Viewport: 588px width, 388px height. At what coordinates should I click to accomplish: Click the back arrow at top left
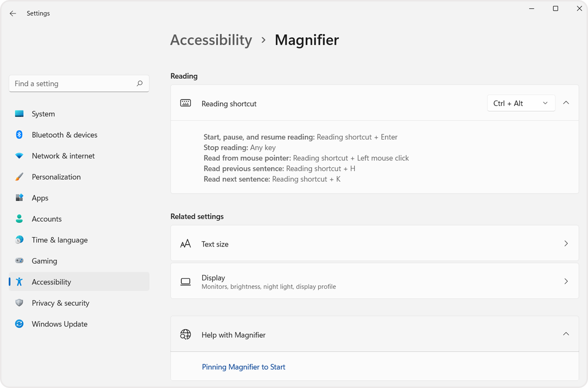[13, 13]
